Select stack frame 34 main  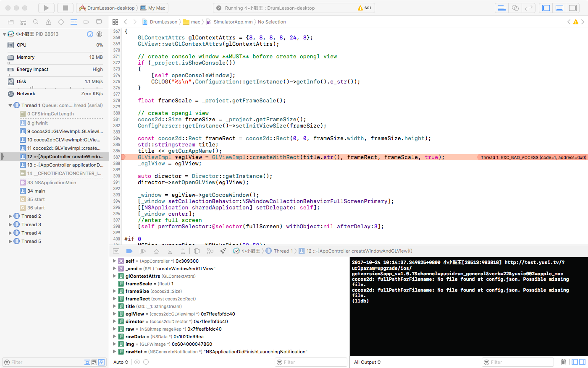55,191
